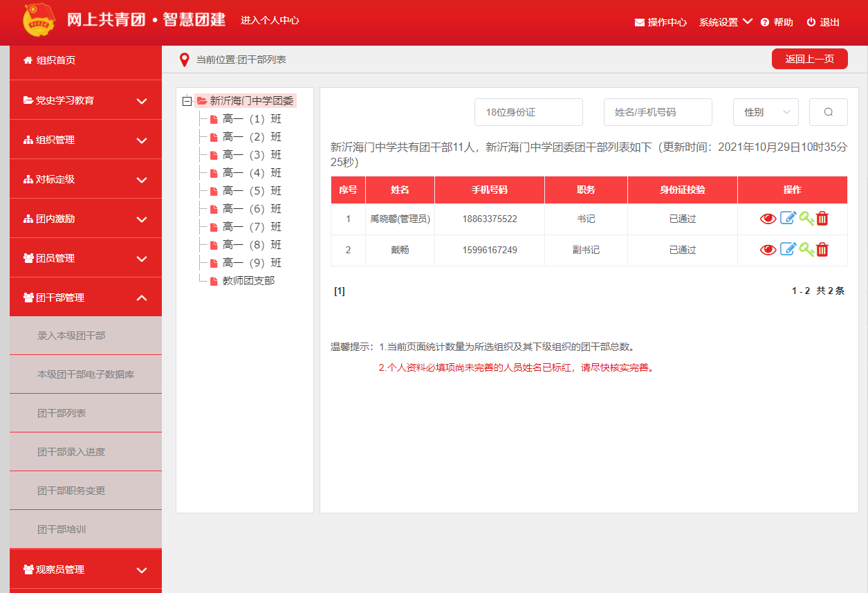This screenshot has height=593, width=868.
Task: Click the 返回上一页 button
Action: (809, 60)
